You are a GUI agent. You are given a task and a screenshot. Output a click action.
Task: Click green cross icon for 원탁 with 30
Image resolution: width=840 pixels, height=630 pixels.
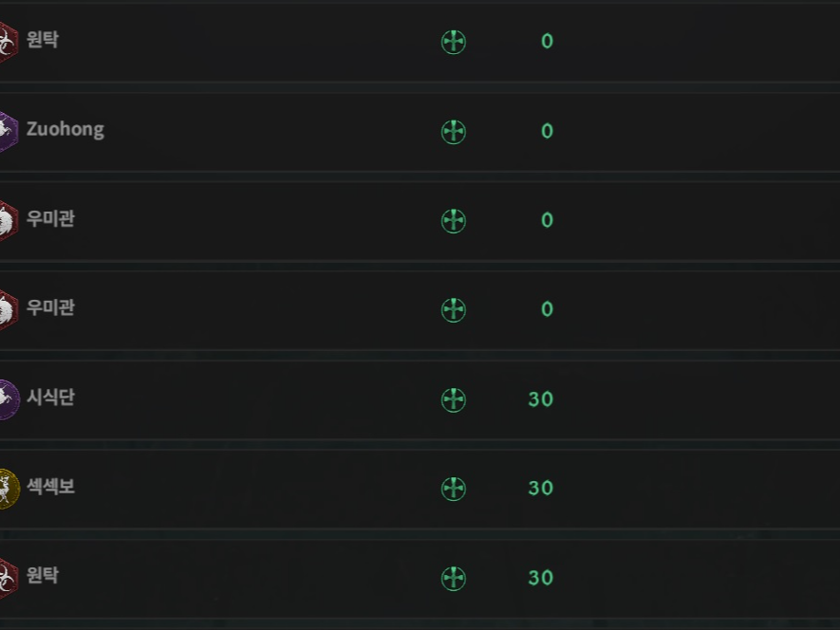pyautogui.click(x=453, y=579)
